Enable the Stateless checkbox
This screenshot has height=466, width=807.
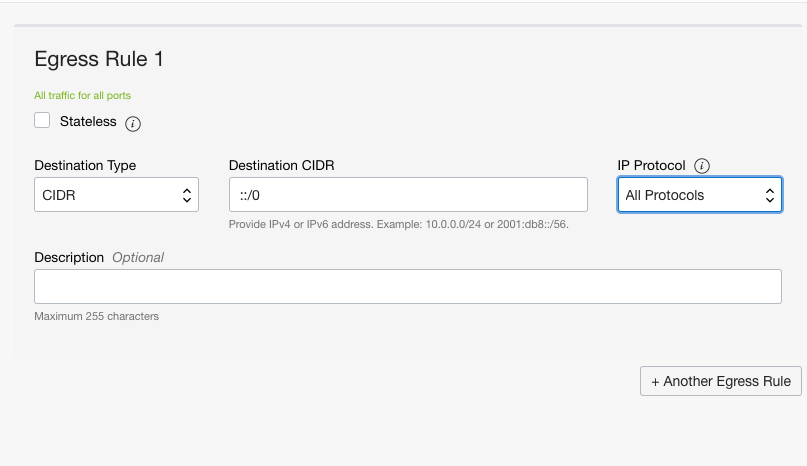(x=42, y=121)
